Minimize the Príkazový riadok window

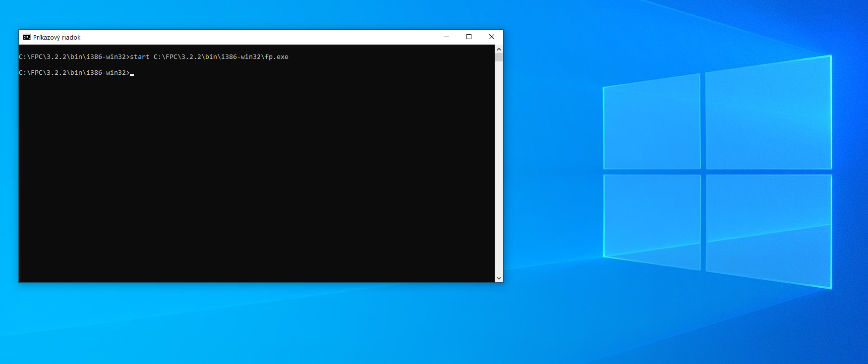tap(447, 37)
